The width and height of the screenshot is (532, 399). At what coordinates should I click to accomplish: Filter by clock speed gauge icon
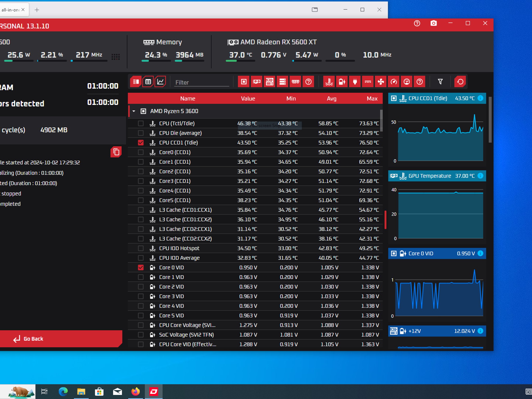click(394, 82)
